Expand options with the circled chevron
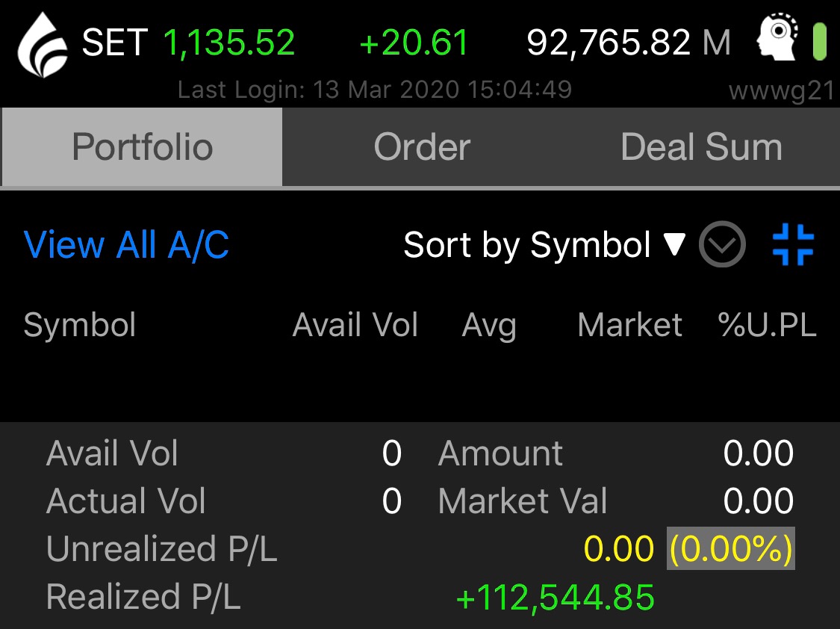This screenshot has height=629, width=840. [x=722, y=245]
